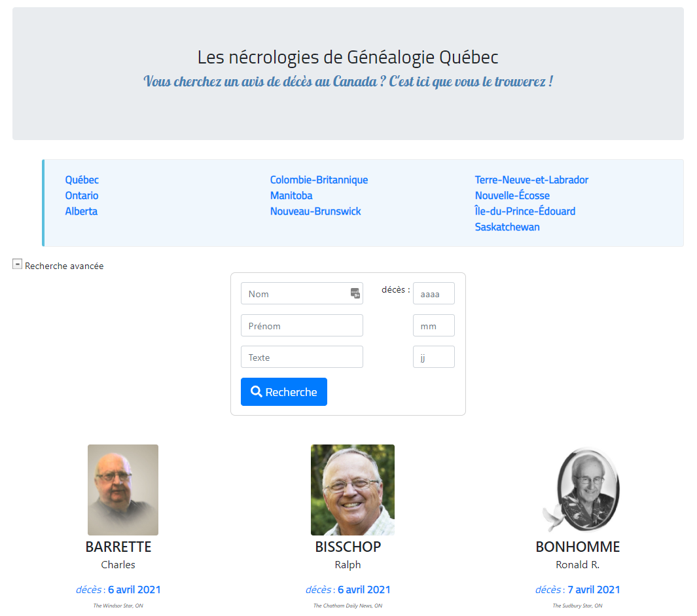This screenshot has width=697, height=616.
Task: Open Charles Barrette's photo thumbnail
Action: tap(123, 490)
